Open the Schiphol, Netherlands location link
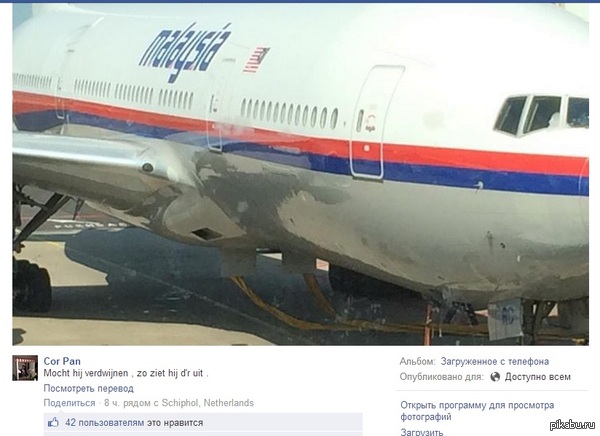Screen dimensions: 600x436 coord(207,403)
